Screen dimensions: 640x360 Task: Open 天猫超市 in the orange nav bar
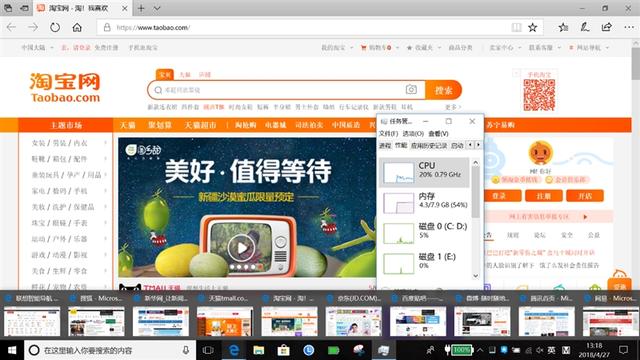[200, 125]
